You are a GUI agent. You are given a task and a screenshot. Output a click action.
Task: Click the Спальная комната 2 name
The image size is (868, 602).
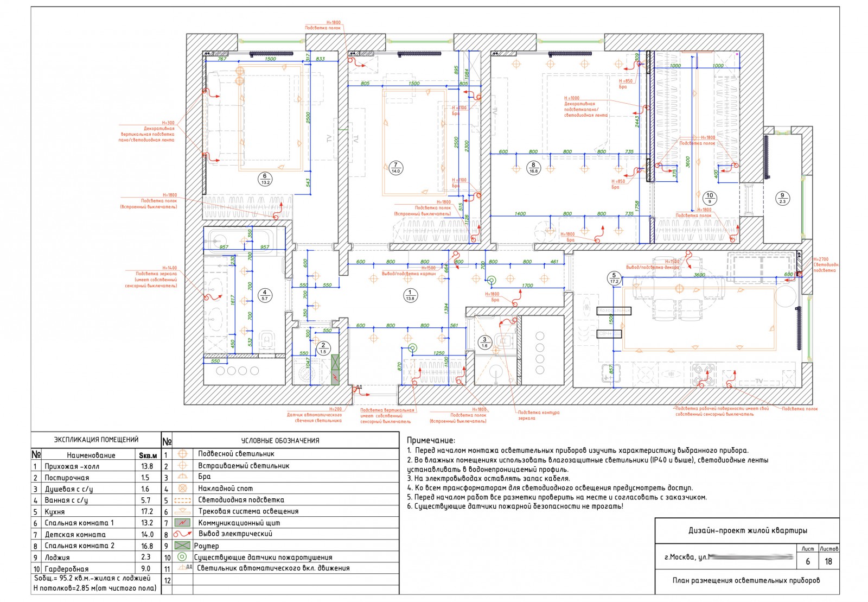pyautogui.click(x=79, y=546)
